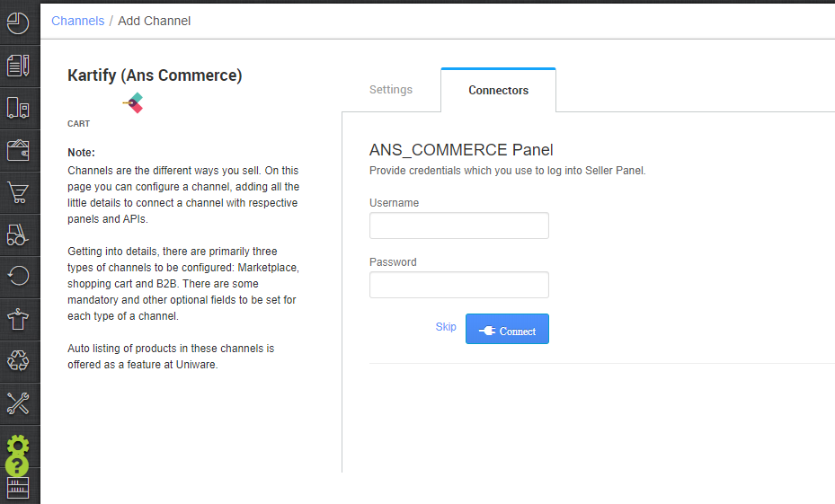Open the shopping cart sidebar icon

click(x=18, y=192)
